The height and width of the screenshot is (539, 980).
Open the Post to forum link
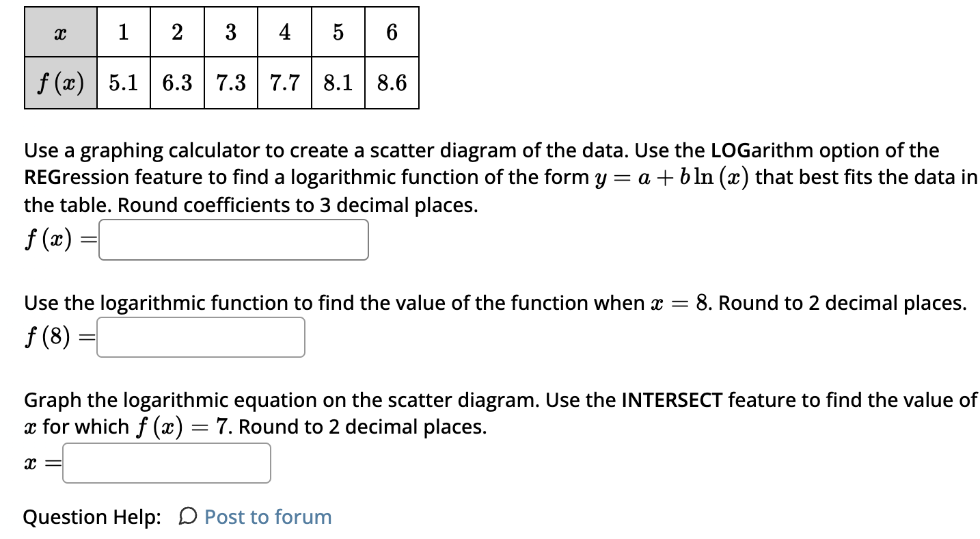[268, 517]
